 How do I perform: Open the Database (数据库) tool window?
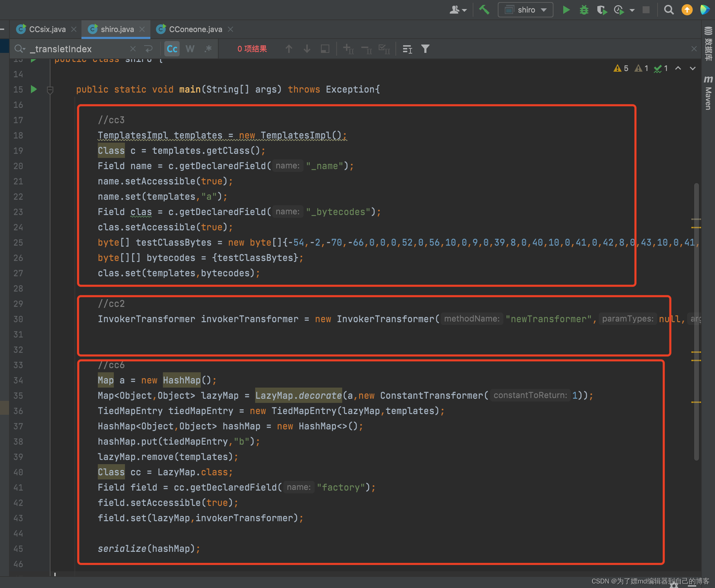click(x=708, y=43)
